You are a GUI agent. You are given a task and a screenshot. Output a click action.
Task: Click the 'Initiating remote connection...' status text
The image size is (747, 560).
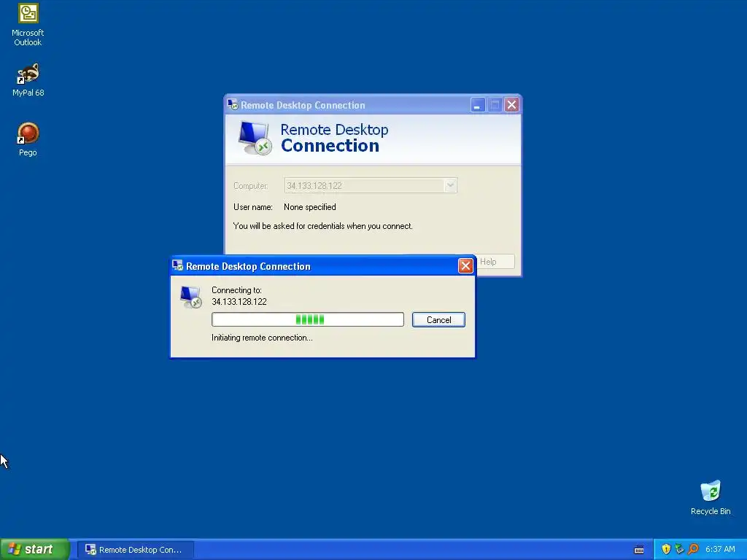click(262, 338)
